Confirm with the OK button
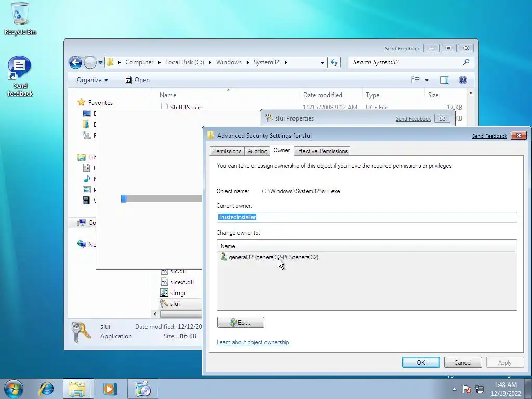 (x=421, y=362)
